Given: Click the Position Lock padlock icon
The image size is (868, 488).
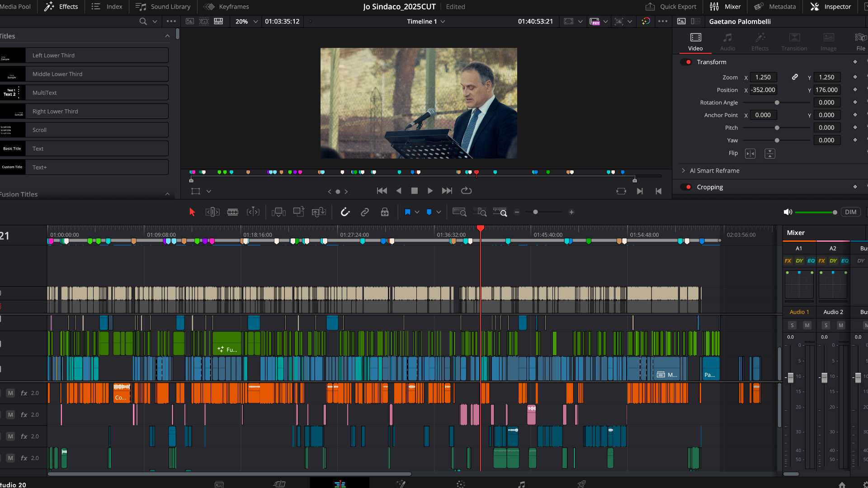Looking at the screenshot, I should tap(385, 212).
